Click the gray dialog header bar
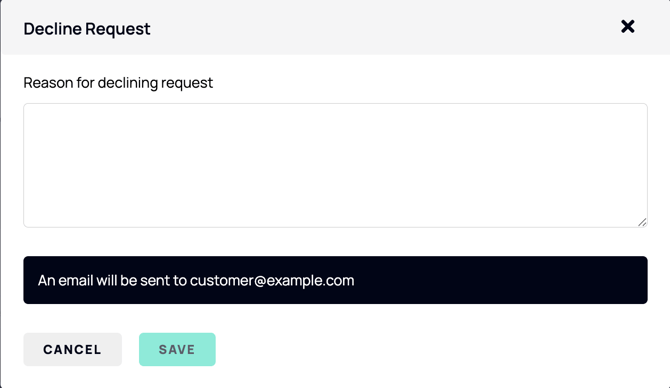 (335, 27)
